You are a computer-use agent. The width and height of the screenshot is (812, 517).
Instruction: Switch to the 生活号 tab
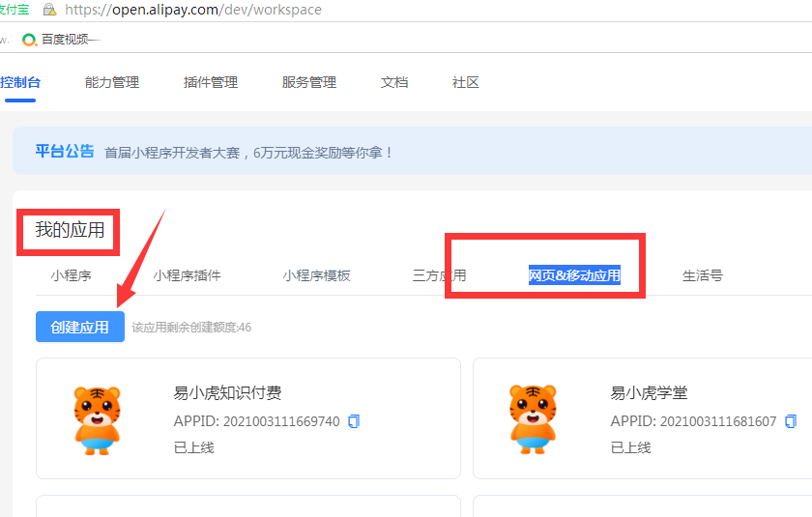[702, 275]
